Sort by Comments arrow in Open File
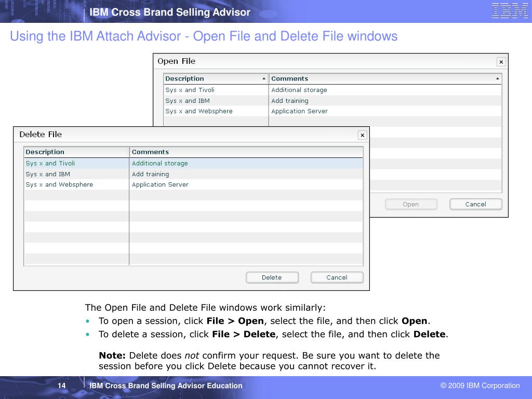The width and height of the screenshot is (532, 399). (497, 78)
